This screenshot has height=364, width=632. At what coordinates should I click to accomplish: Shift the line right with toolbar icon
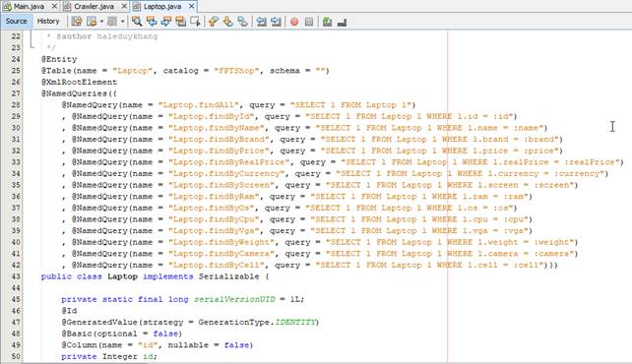(276, 22)
